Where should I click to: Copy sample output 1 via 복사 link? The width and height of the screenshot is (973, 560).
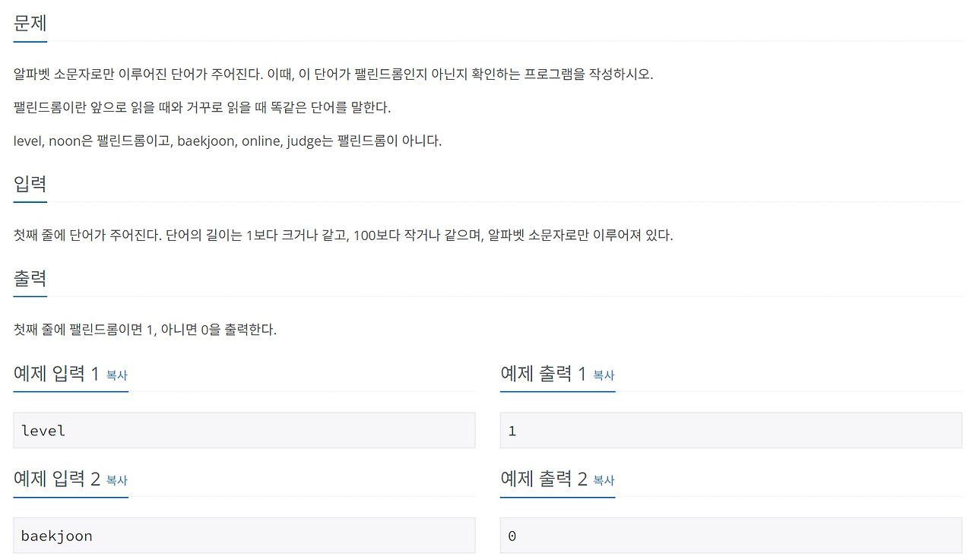(604, 375)
